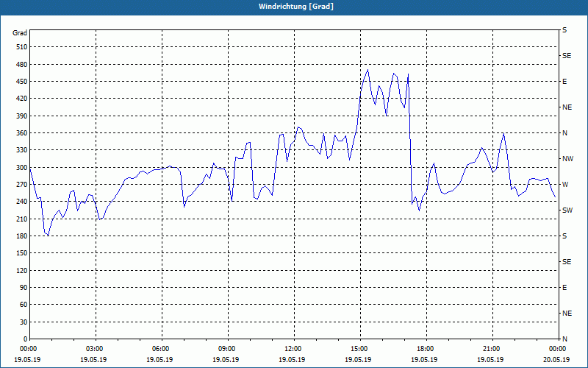Click the 30 degree axis label

tap(24, 322)
